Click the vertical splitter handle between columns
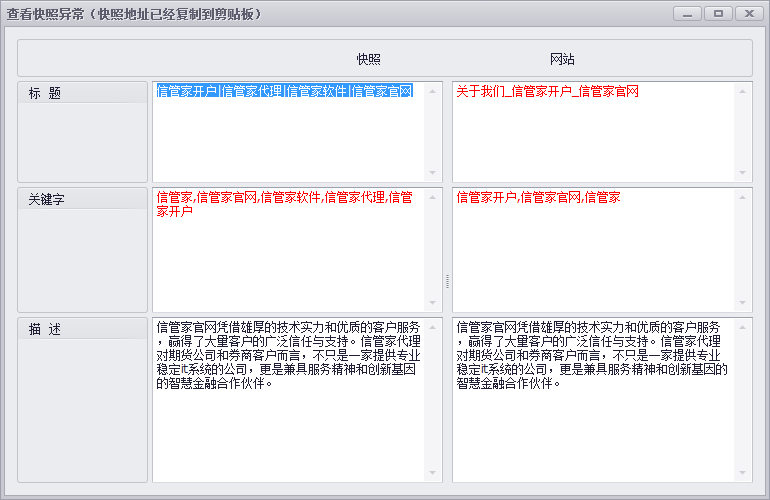Image resolution: width=770 pixels, height=500 pixels. click(x=447, y=282)
